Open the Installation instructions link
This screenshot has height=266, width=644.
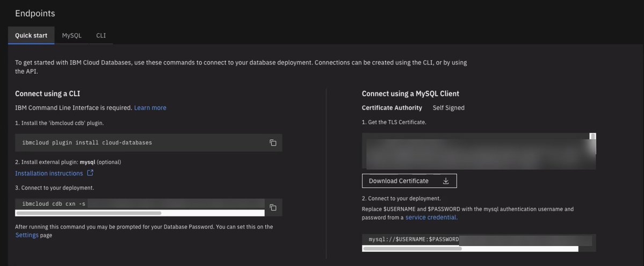(49, 174)
